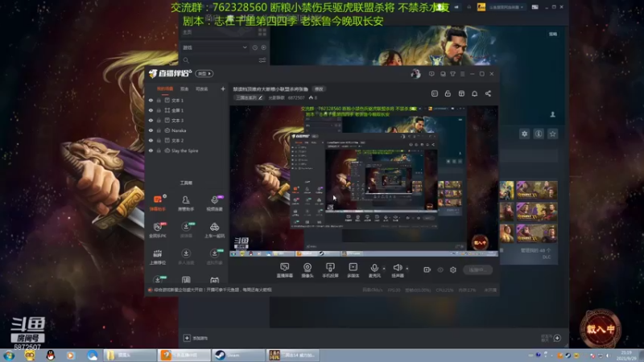The height and width of the screenshot is (362, 644).
Task: Click the announcement text in the streaming app status bar
Action: click(213, 290)
